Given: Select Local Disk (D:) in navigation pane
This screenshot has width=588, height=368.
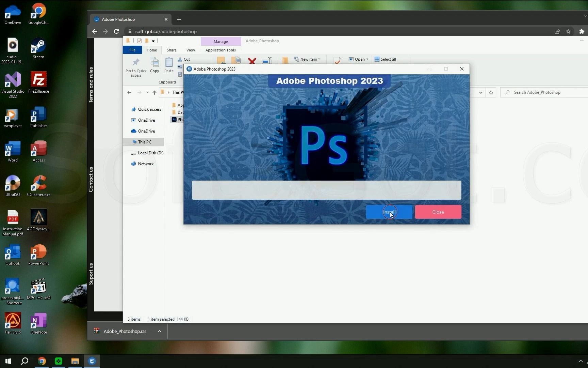Looking at the screenshot, I should click(147, 153).
